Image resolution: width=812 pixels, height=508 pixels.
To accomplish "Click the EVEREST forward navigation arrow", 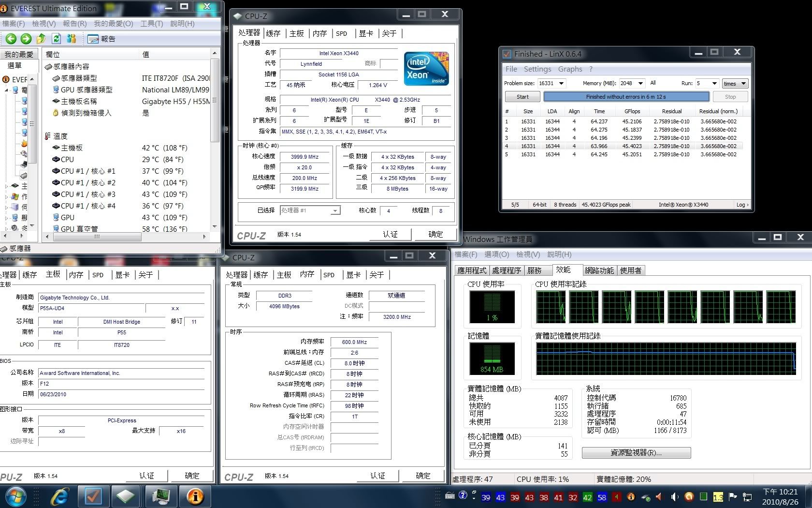I will 26,39.
